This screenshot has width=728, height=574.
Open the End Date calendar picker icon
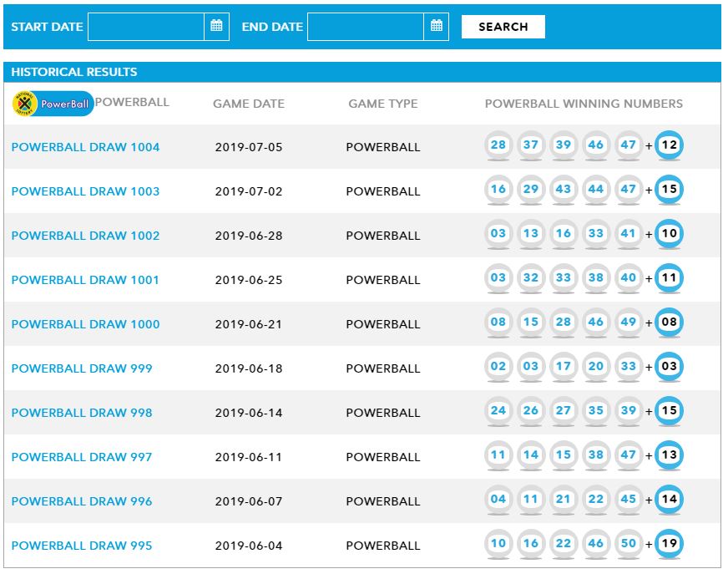pos(436,26)
